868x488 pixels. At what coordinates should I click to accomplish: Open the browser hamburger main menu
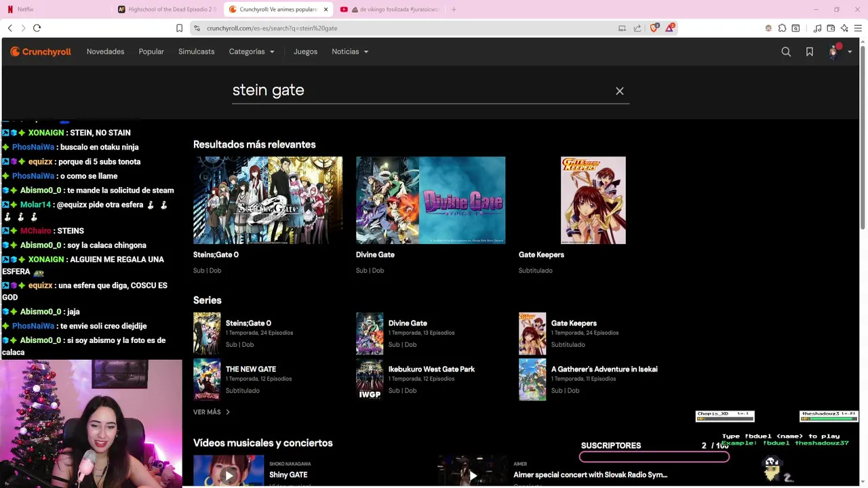(858, 28)
